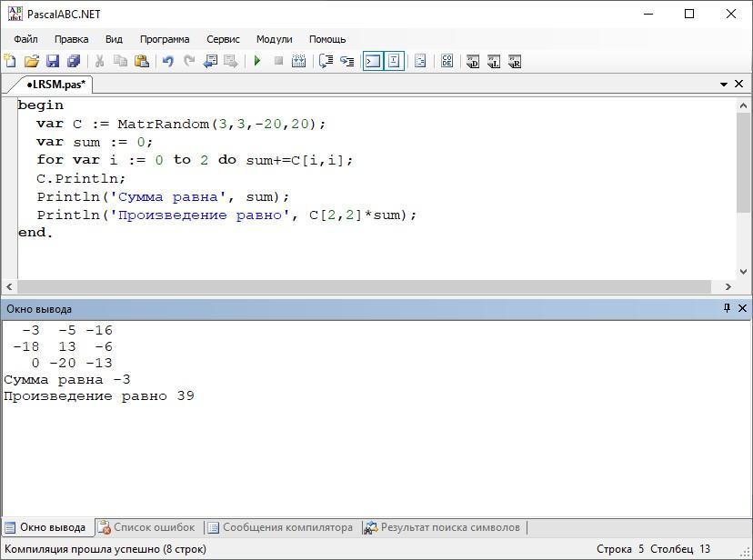Expand the open files list dropdown arrow

(x=724, y=84)
